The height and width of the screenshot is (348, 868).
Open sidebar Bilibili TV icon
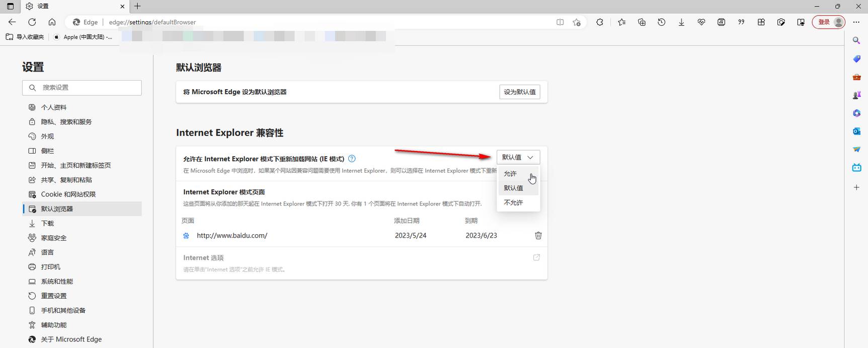click(x=856, y=168)
